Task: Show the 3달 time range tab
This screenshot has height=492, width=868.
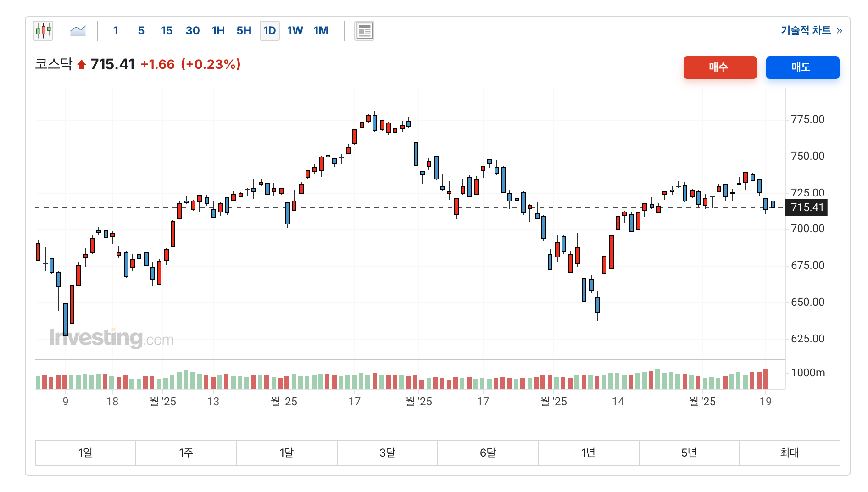Action: pyautogui.click(x=387, y=453)
